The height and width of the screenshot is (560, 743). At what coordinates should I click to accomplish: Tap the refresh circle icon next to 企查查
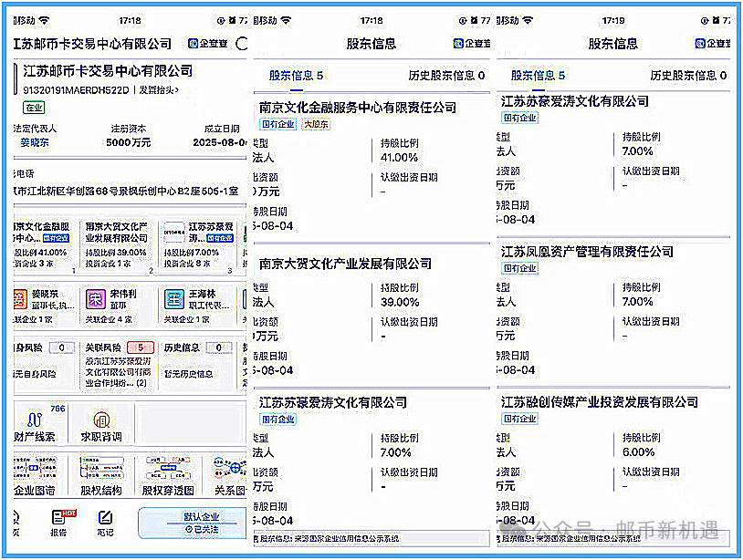click(242, 44)
